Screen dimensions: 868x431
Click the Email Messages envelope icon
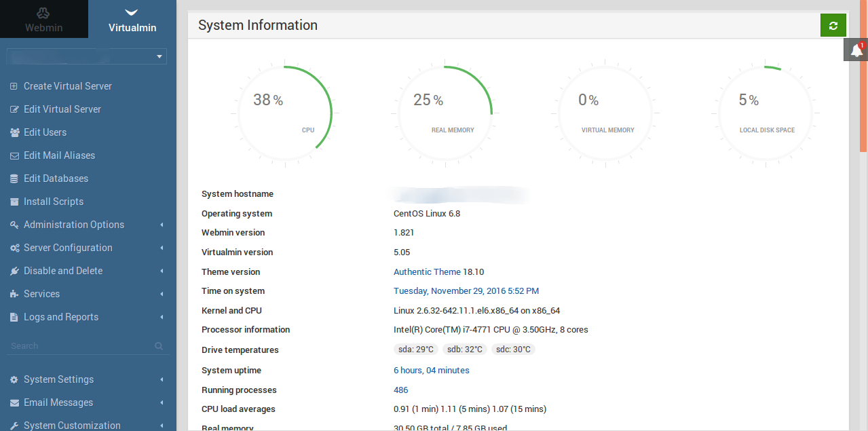[x=14, y=402]
